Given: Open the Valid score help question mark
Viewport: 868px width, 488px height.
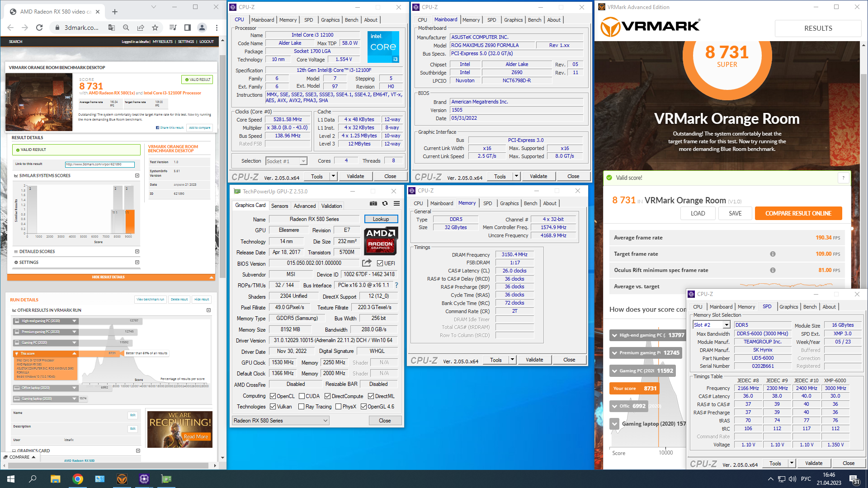Looking at the screenshot, I should coord(843,178).
